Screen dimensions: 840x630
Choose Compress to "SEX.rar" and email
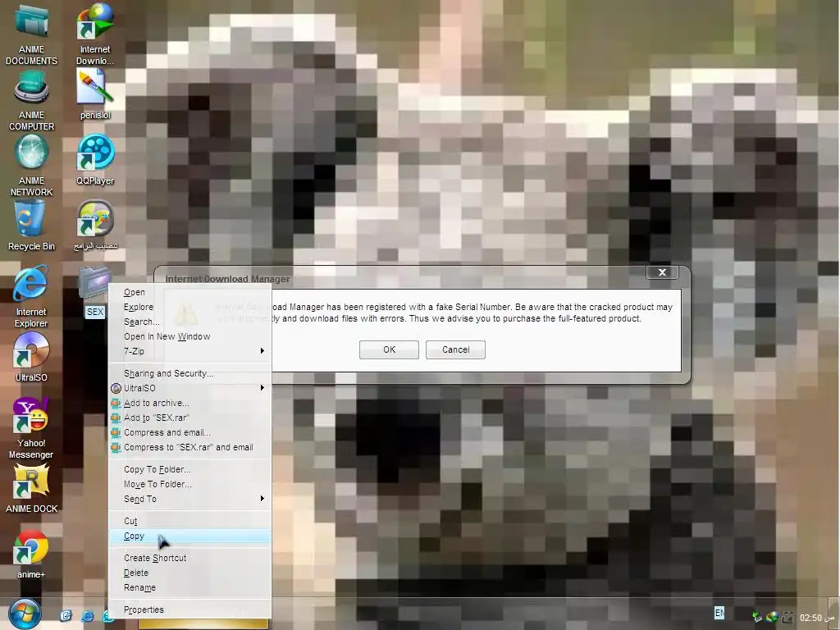(x=189, y=447)
